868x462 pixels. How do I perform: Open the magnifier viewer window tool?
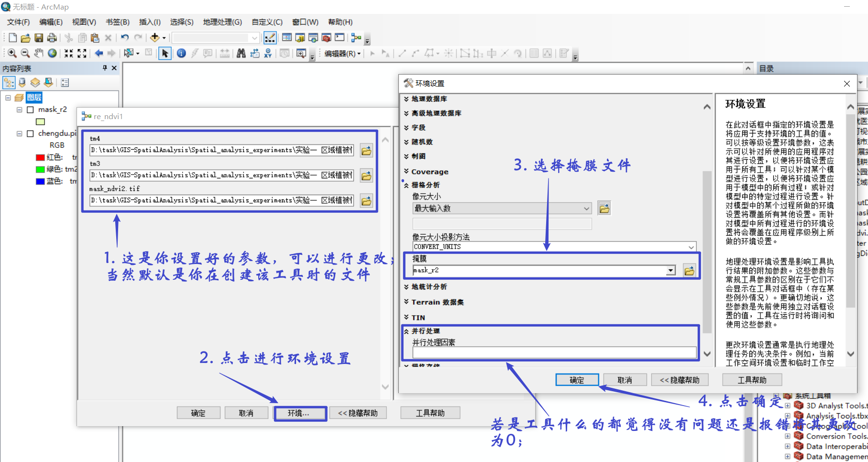coord(301,53)
